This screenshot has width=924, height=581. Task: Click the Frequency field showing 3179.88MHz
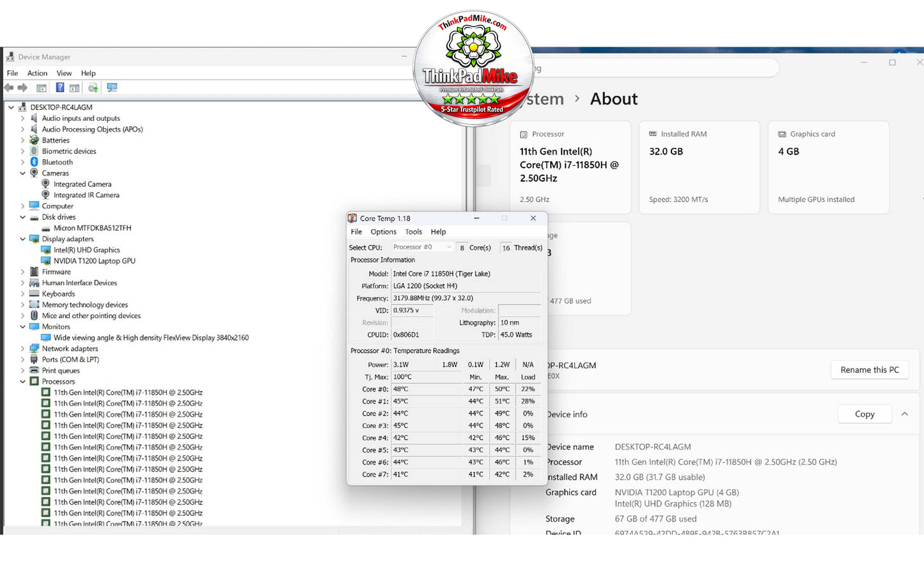click(x=466, y=298)
